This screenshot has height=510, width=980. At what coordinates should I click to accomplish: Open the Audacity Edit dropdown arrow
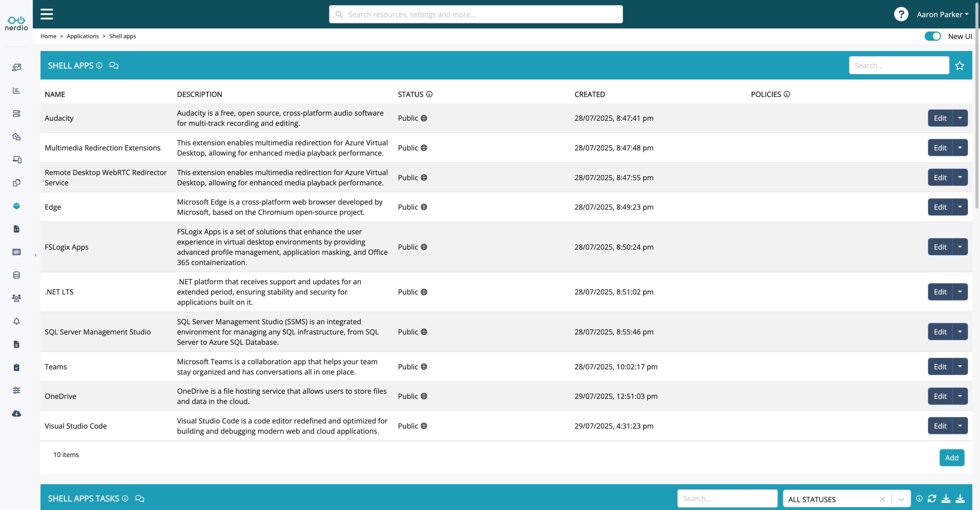(x=960, y=118)
